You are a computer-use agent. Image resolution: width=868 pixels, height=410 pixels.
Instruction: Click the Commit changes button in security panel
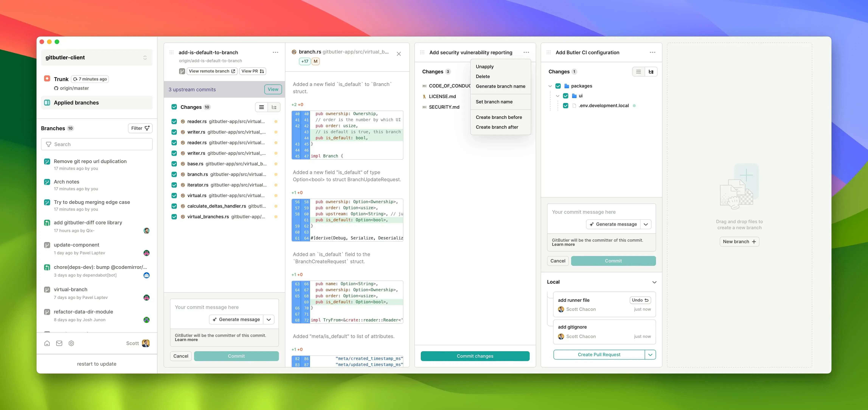click(x=475, y=356)
